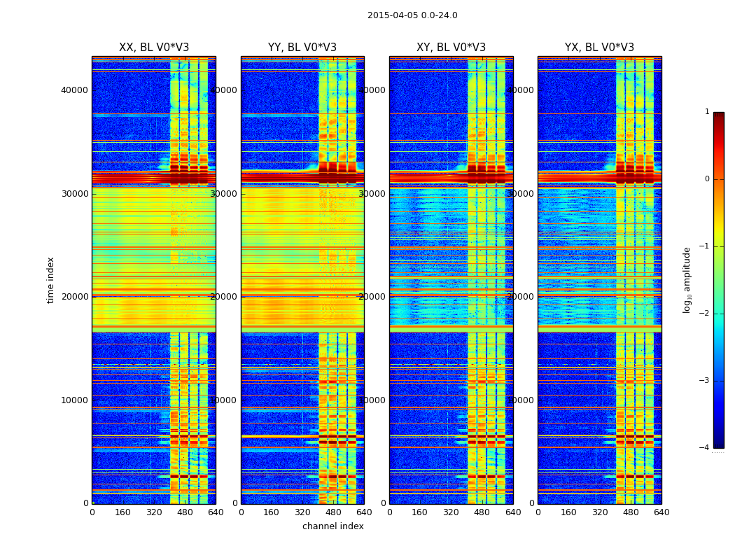This screenshot has width=735, height=560.
Task: Click the −4 tick label on the colorbar
Action: coord(706,448)
